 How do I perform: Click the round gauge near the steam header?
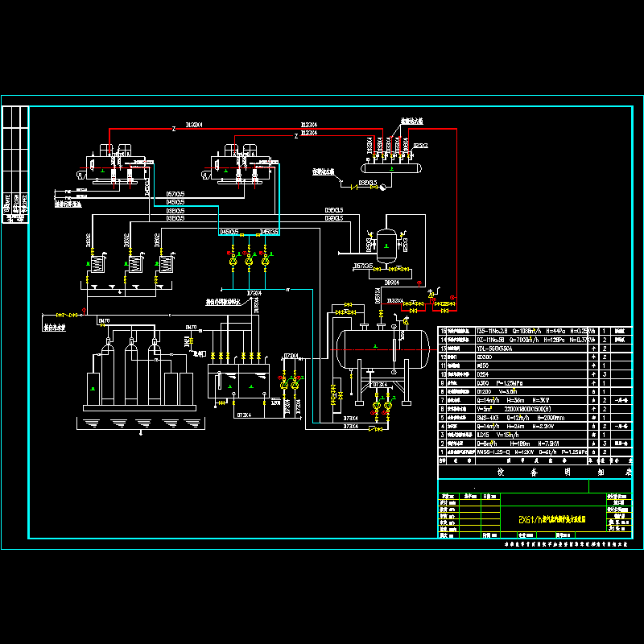pyautogui.click(x=383, y=187)
